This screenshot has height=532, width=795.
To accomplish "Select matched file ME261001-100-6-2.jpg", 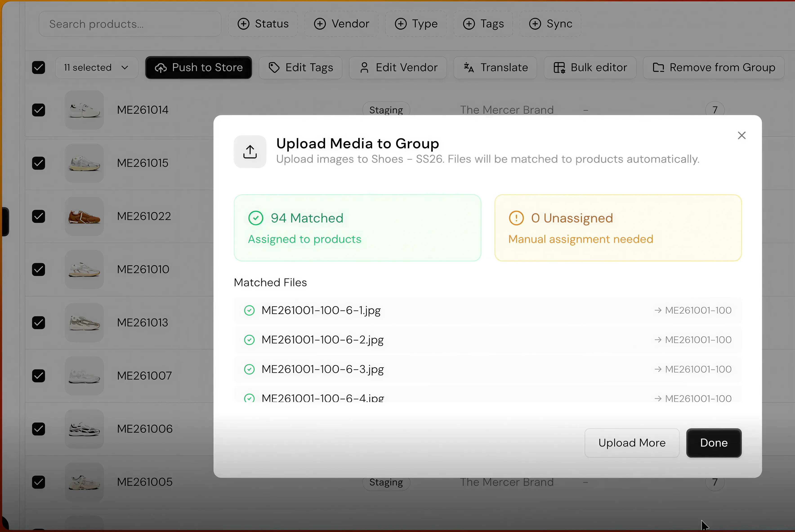I will 488,340.
